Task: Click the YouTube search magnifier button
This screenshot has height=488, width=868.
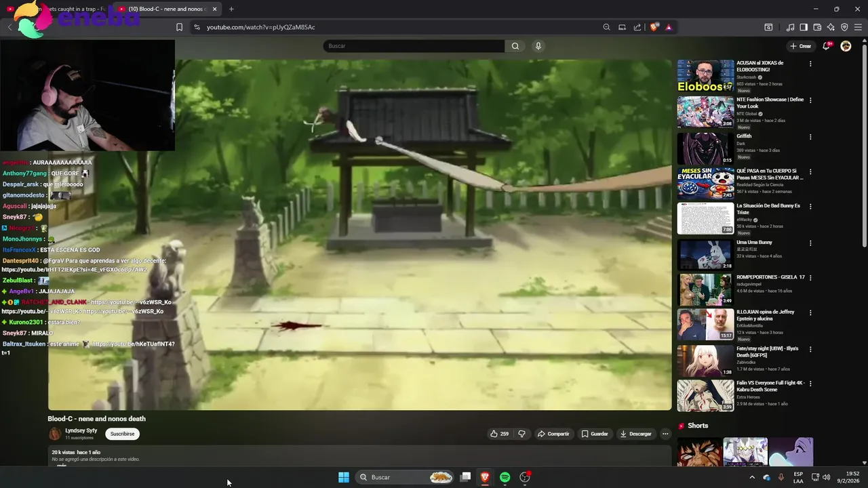Action: click(515, 46)
